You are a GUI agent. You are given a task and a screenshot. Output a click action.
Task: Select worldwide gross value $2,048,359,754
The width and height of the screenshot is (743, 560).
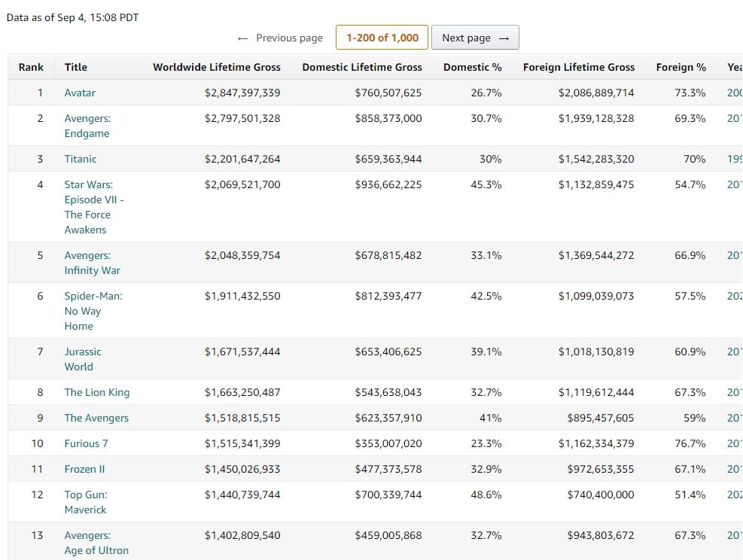click(x=242, y=255)
